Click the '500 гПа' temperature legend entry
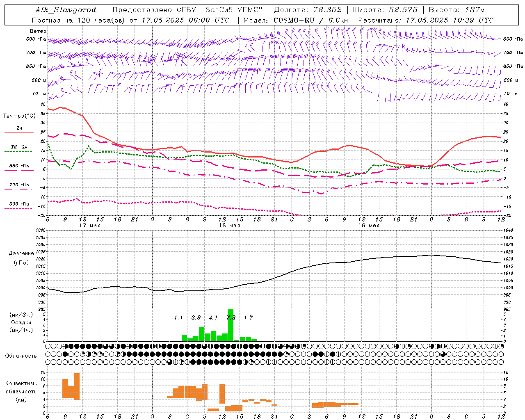This screenshot has width=525, height=420. coord(19,204)
